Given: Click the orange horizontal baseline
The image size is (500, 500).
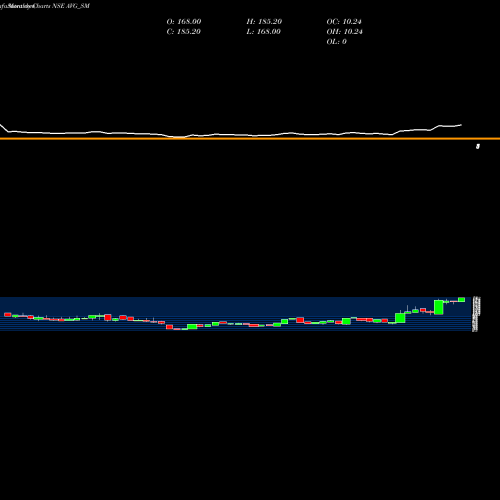Looking at the screenshot, I should pos(250,139).
